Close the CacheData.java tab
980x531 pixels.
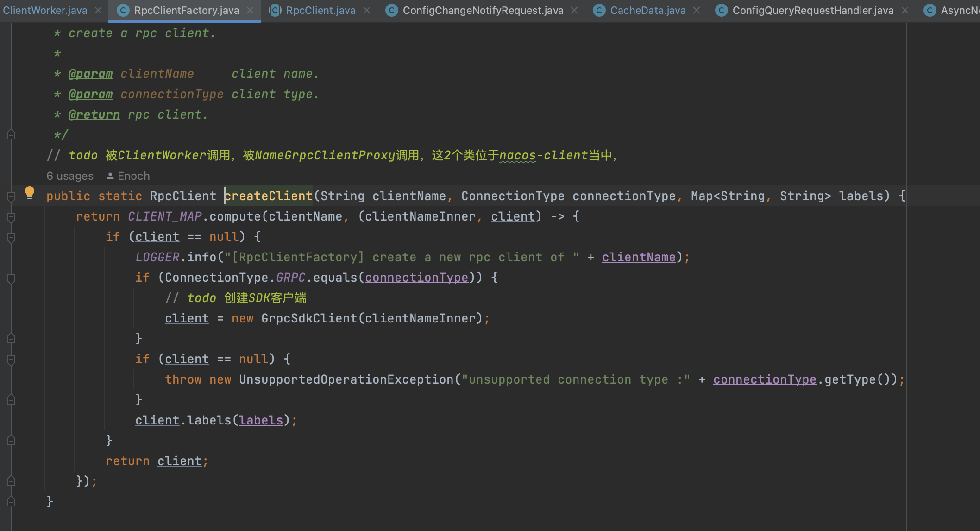click(x=697, y=10)
